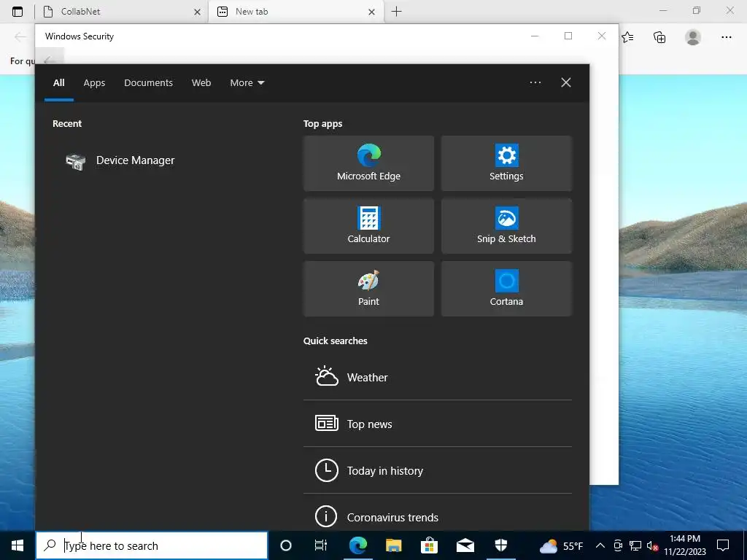Open the Calculator app tile
The image size is (747, 560).
click(368, 226)
